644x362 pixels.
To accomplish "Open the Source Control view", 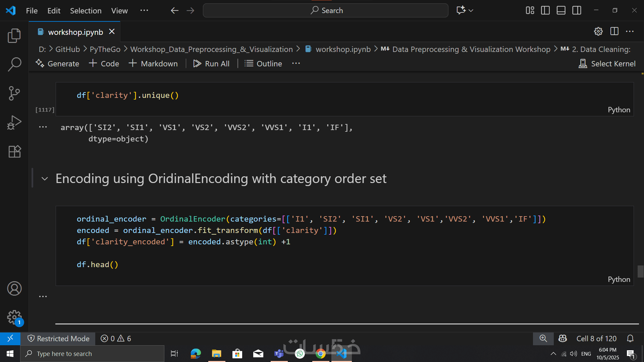I will coord(14,93).
